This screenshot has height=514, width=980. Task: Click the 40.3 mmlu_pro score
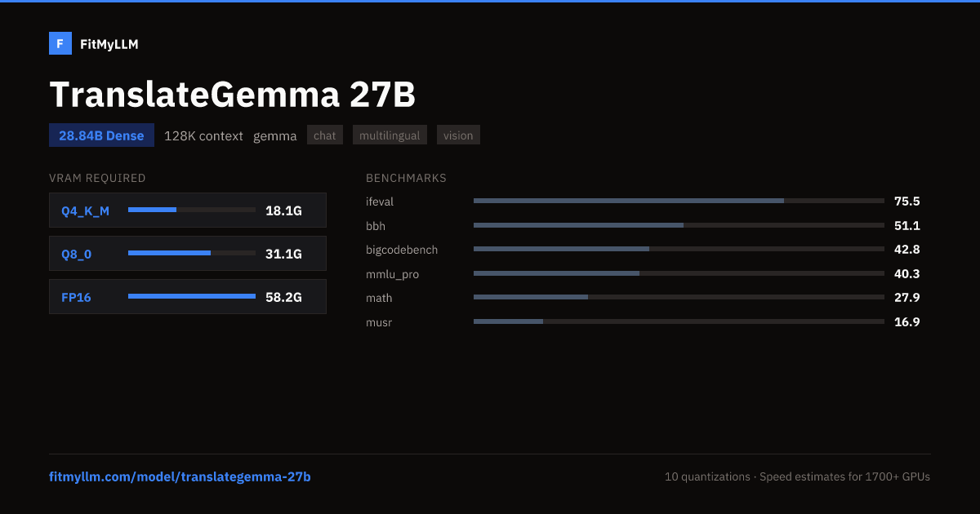[907, 273]
